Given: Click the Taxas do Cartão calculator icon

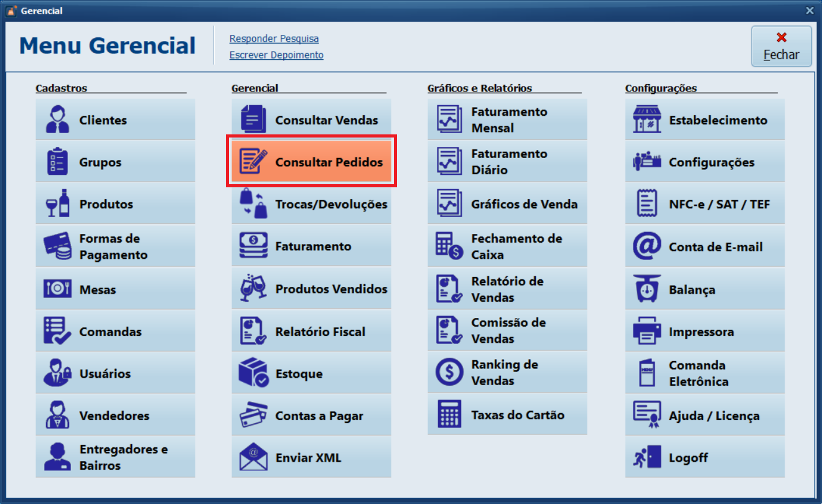Looking at the screenshot, I should tap(449, 414).
